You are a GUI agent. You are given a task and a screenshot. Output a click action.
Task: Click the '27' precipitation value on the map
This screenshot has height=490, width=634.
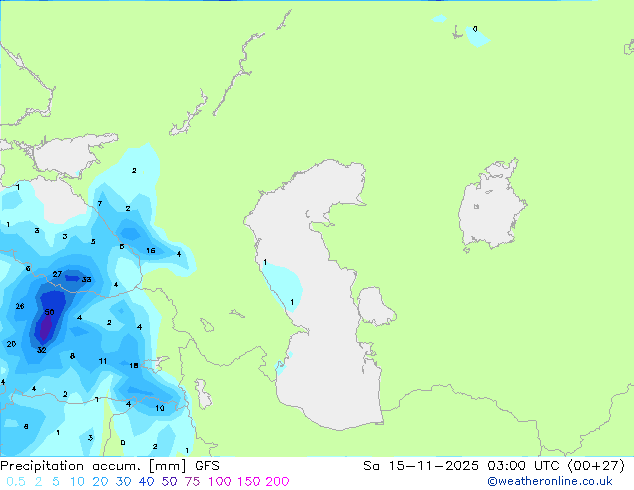tap(57, 274)
